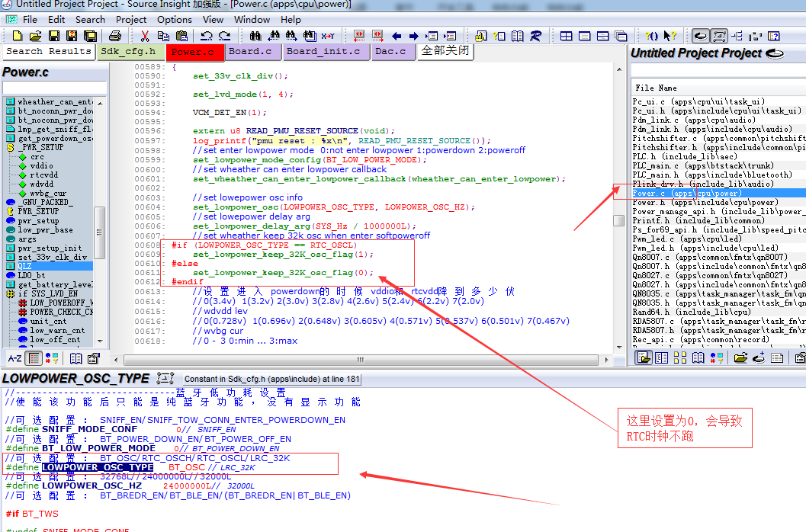Image resolution: width=806 pixels, height=532 pixels.
Task: Click the code editor horizontal scrollbar thumb
Action: (361, 360)
